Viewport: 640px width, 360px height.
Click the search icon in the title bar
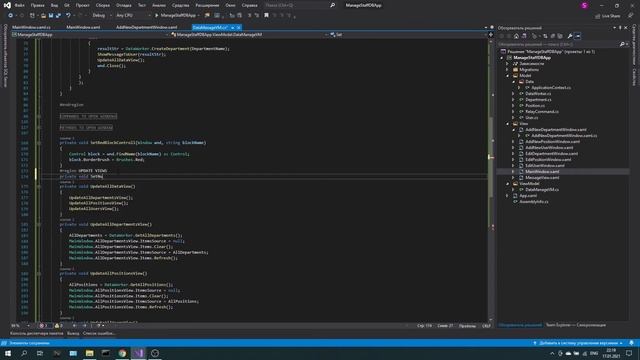pos(332,5)
